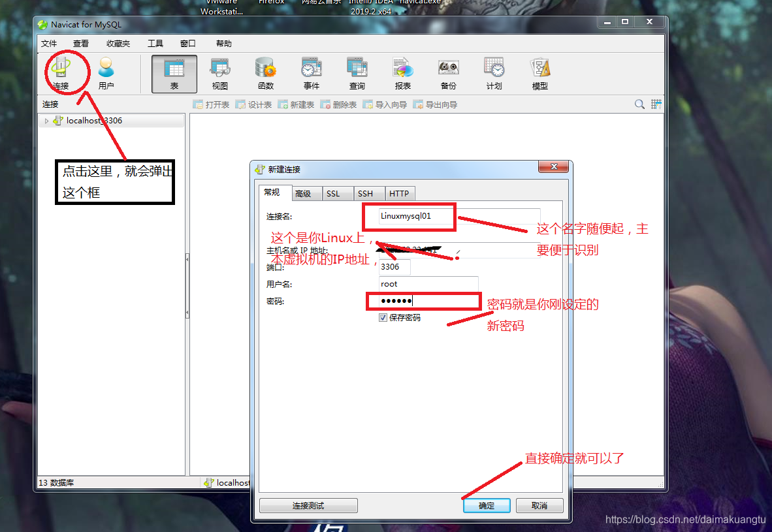Image resolution: width=772 pixels, height=532 pixels.
Task: Open the 工具 (Tools) menu
Action: [x=155, y=43]
